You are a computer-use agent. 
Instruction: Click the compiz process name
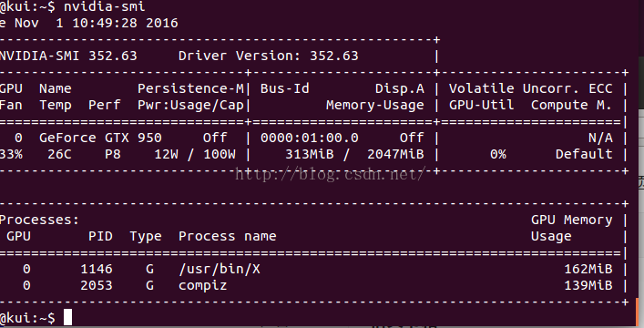click(203, 286)
